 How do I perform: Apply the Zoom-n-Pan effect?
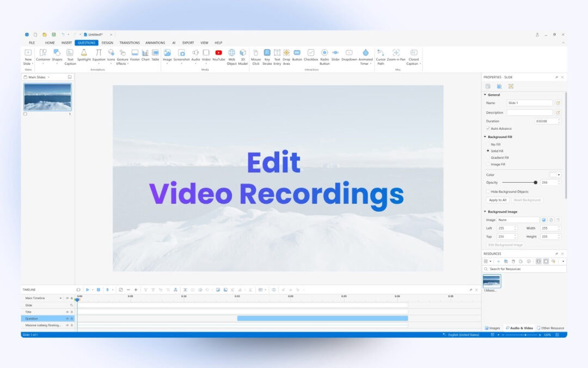point(396,55)
